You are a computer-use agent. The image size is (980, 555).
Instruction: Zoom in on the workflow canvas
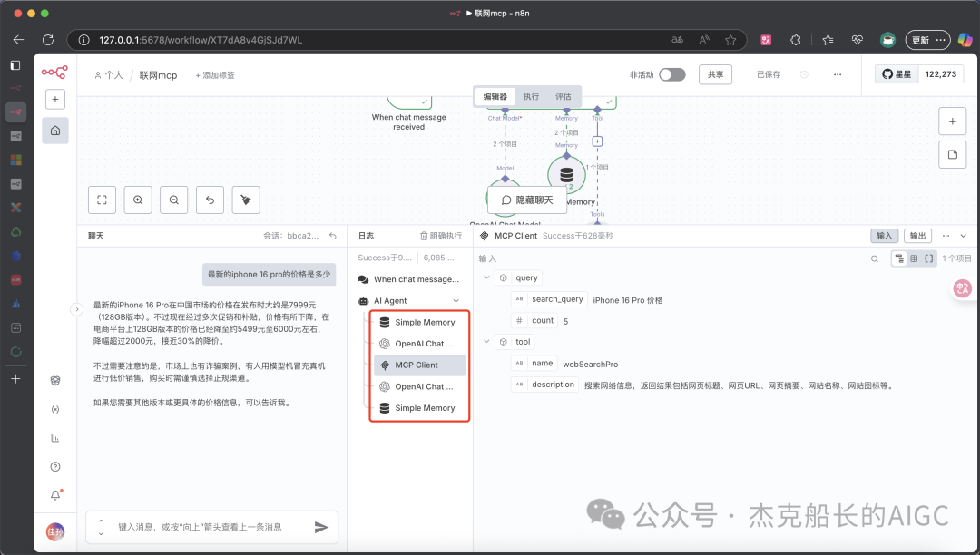138,200
